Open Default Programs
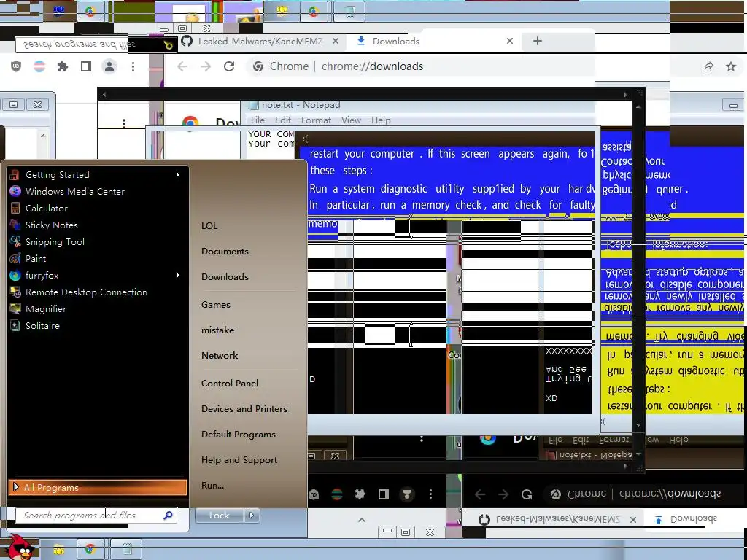Viewport: 747px width, 560px height. [x=239, y=435]
